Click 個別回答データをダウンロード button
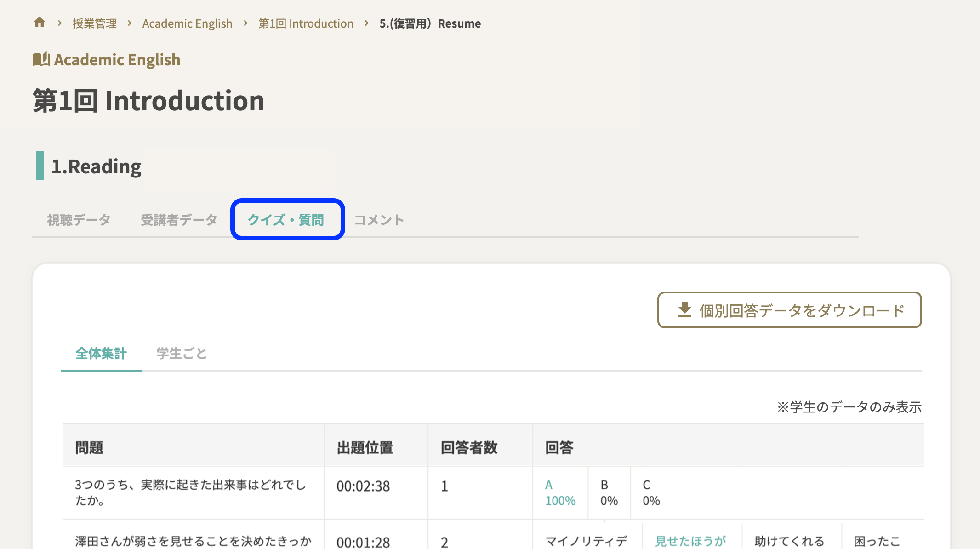 click(x=789, y=310)
